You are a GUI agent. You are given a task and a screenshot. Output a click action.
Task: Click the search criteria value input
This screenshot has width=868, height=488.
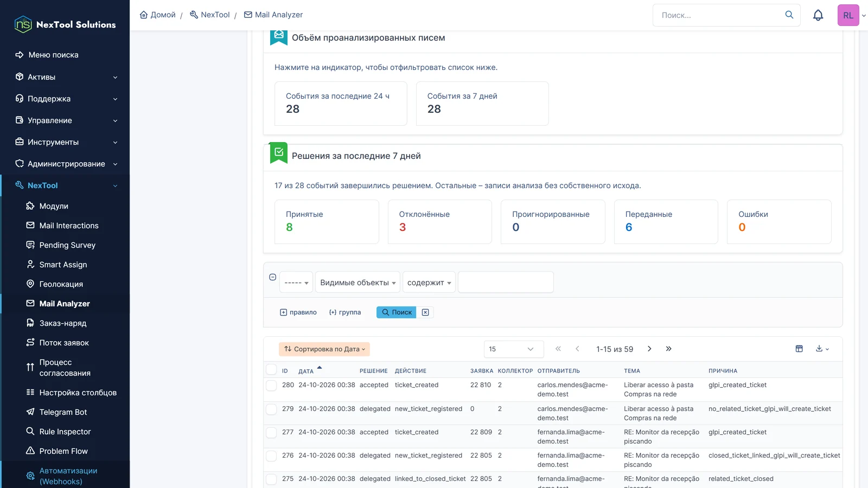[506, 282]
